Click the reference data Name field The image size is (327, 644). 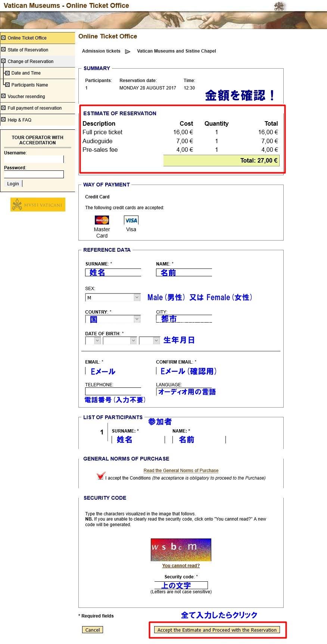click(184, 273)
